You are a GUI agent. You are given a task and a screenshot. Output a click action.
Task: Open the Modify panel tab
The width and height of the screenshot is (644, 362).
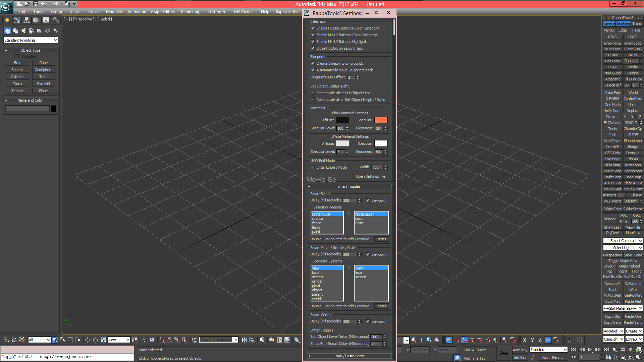click(16, 20)
